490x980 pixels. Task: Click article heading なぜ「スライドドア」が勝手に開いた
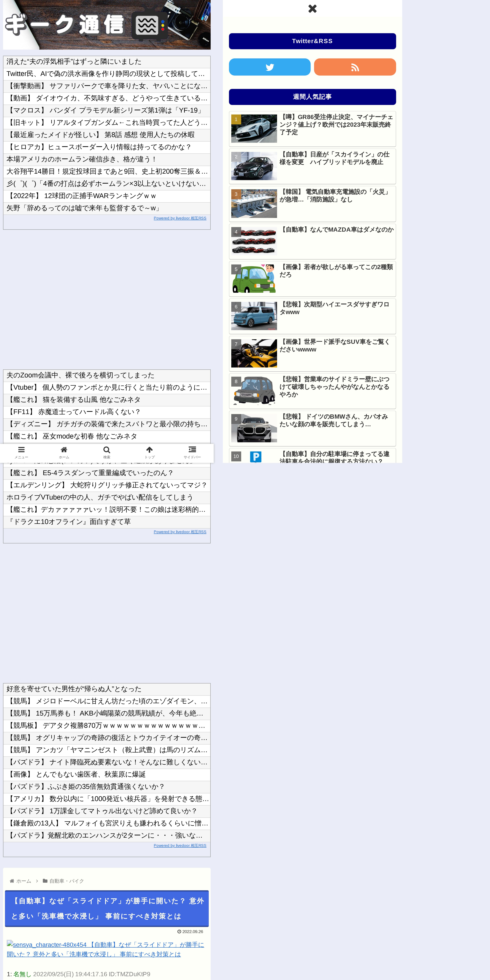tap(107, 909)
